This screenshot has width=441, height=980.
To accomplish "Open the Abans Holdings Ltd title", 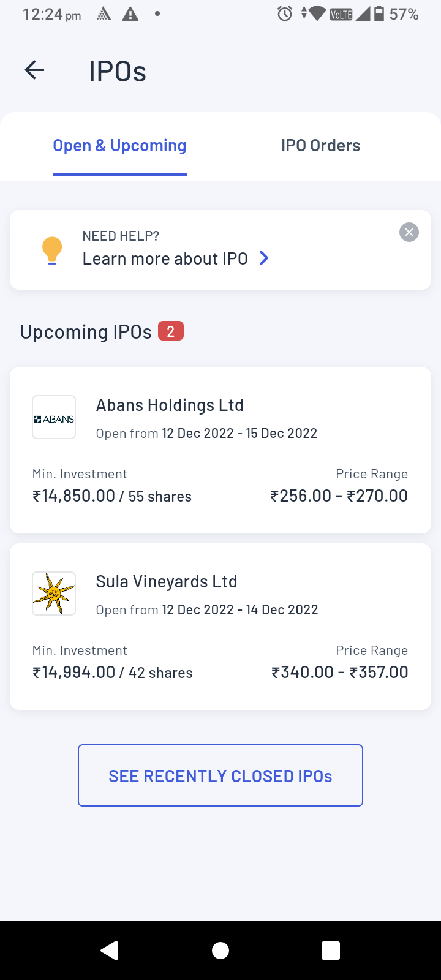I will 170,405.
